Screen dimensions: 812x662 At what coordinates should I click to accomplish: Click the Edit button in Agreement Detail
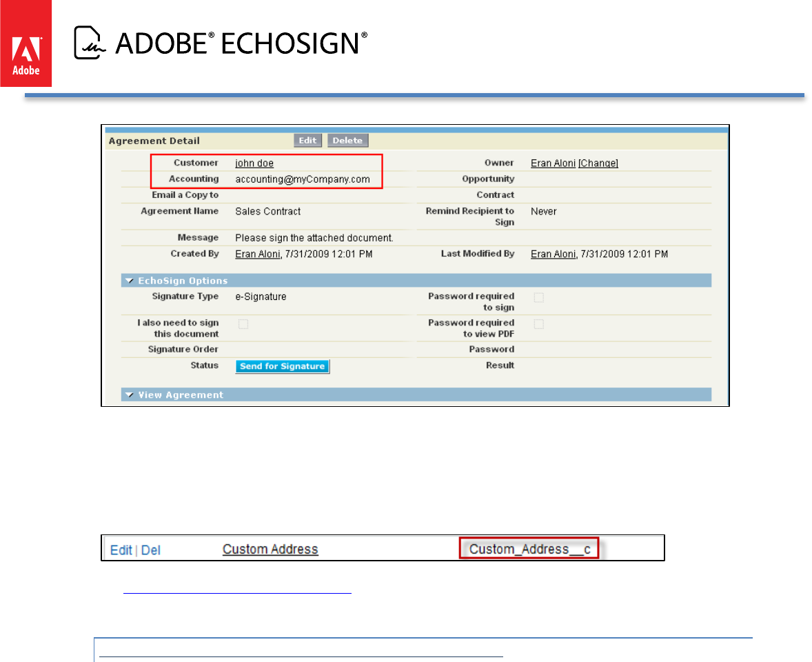[307, 141]
